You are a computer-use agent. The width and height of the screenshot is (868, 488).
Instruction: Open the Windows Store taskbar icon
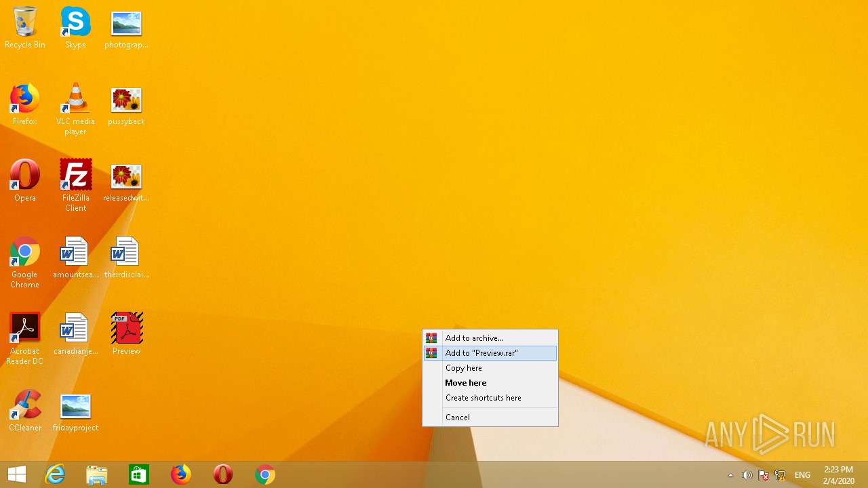pos(139,474)
